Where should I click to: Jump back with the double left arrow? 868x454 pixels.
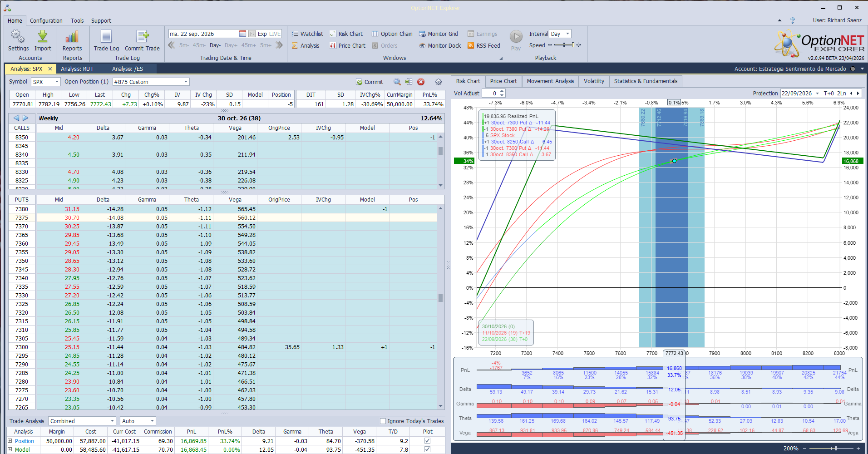tap(172, 45)
